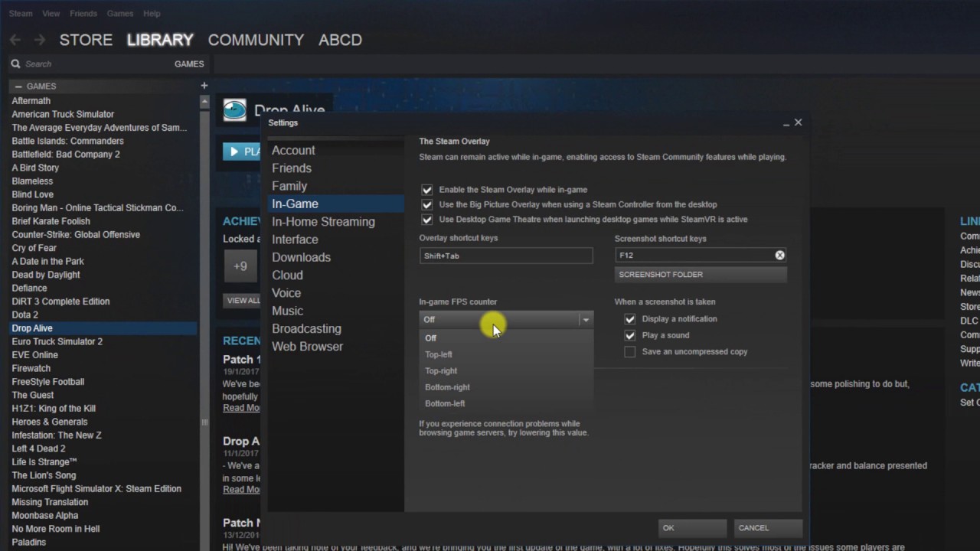980x551 pixels.
Task: Enable Save an uncompressed copy
Action: (630, 352)
